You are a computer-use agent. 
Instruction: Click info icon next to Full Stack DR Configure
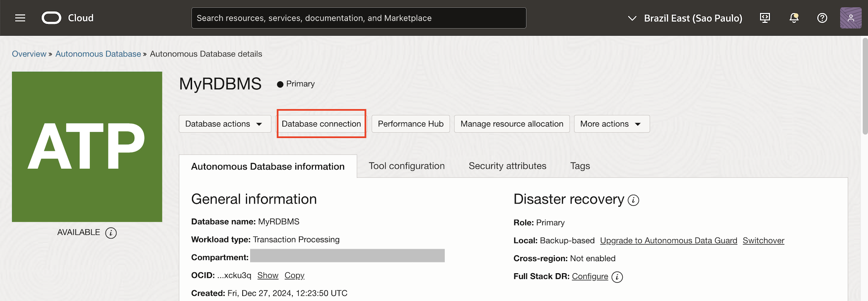tap(617, 277)
